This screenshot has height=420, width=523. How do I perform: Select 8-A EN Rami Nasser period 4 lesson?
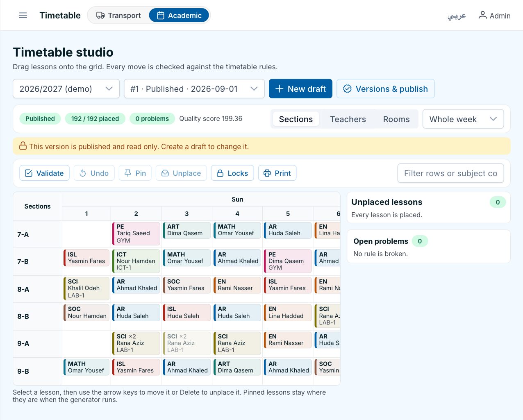[237, 285]
